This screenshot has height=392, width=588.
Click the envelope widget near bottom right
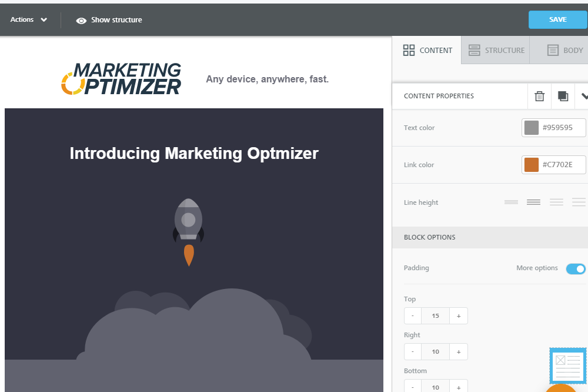[x=567, y=366]
